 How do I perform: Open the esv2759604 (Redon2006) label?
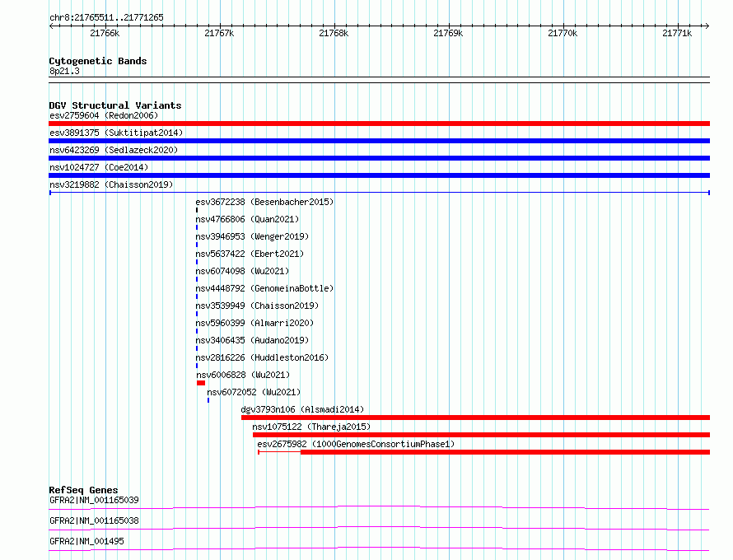point(104,115)
